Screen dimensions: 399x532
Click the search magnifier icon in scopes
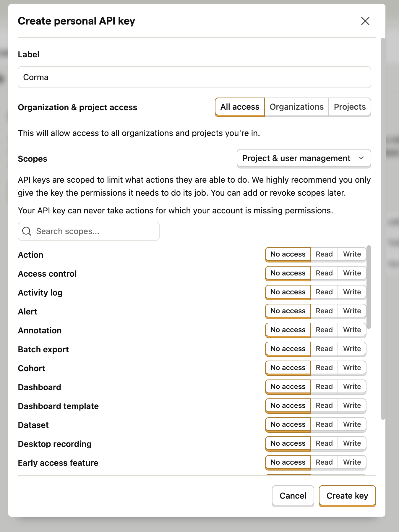click(x=27, y=231)
